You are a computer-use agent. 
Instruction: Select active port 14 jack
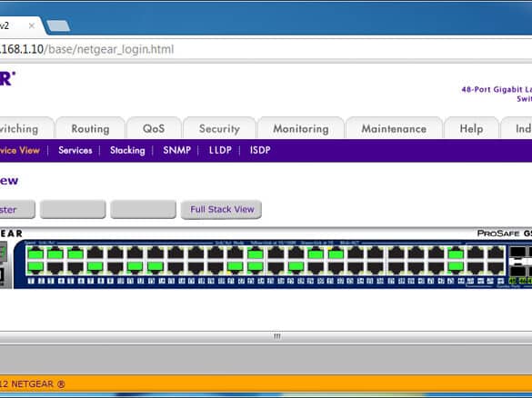[x=156, y=267]
